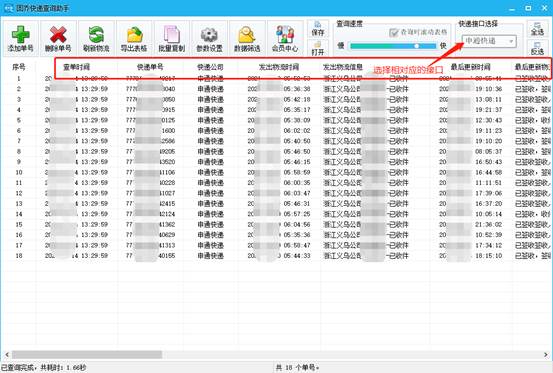
Task: Click the send time 06:04:56 cell
Action: 297,225
